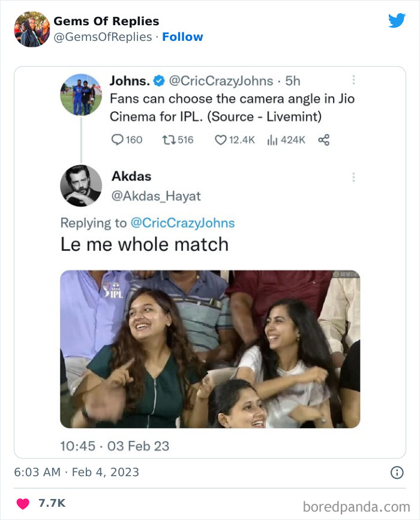This screenshot has height=520, width=420.
Task: Click the reply comment icon showing 160
Action: click(x=117, y=140)
